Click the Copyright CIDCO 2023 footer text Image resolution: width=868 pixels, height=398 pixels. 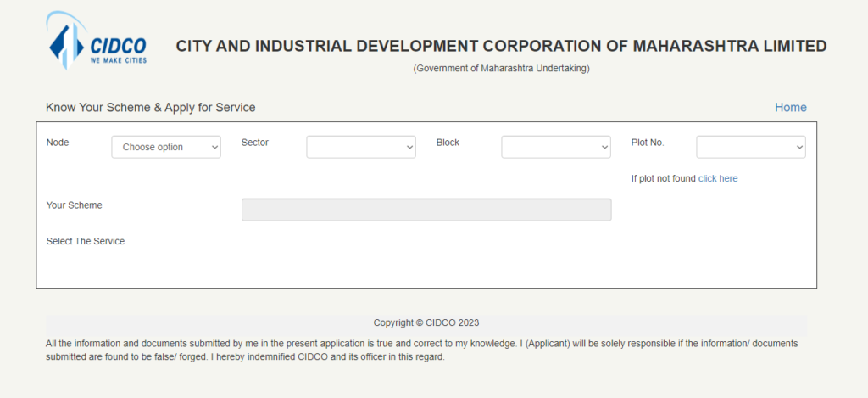pyautogui.click(x=426, y=323)
